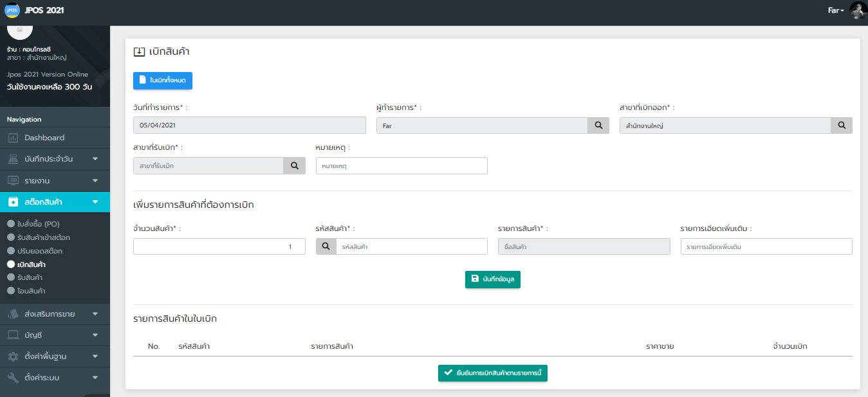Expand the รายงาน menu arrow
This screenshot has height=397, width=868.
95,181
